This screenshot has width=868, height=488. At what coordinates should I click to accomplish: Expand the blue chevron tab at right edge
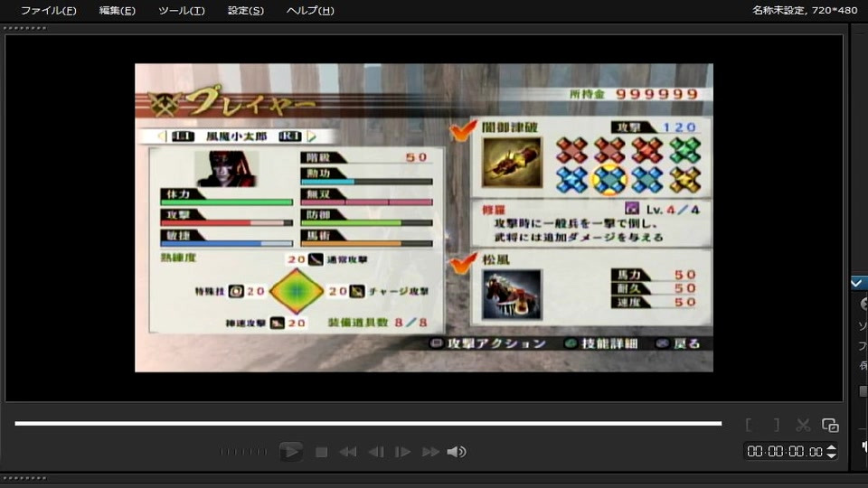859,283
